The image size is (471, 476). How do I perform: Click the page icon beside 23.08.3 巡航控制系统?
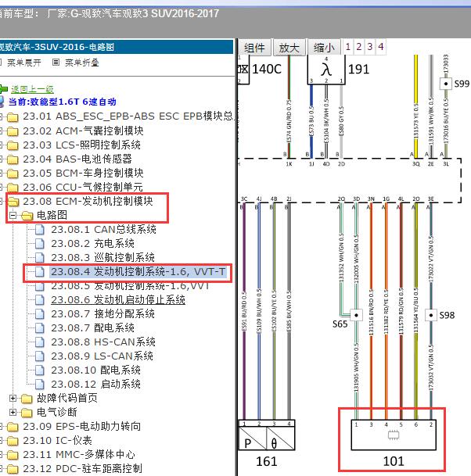click(x=39, y=257)
